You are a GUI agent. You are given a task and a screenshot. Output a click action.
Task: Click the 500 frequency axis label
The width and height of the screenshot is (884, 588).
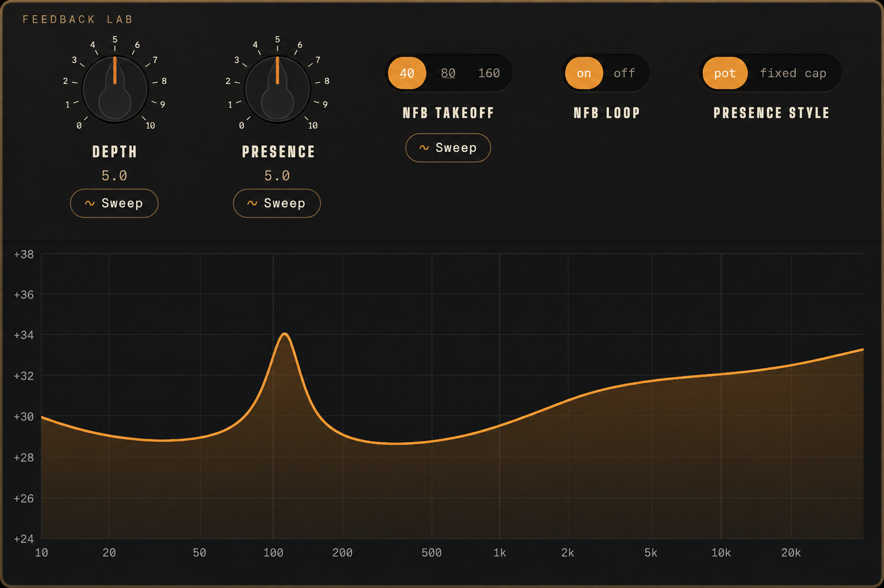(431, 553)
